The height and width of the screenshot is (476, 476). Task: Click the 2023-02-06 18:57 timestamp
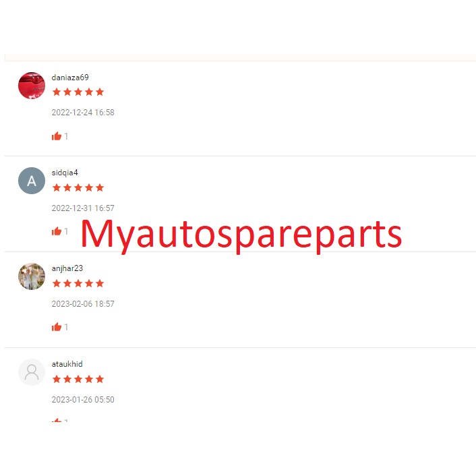pyautogui.click(x=83, y=304)
